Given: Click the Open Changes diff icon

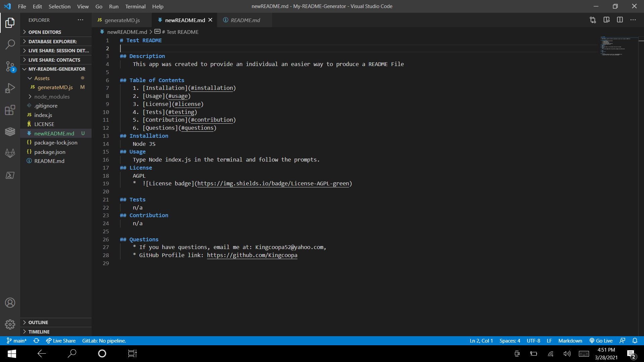Looking at the screenshot, I should pos(593,20).
